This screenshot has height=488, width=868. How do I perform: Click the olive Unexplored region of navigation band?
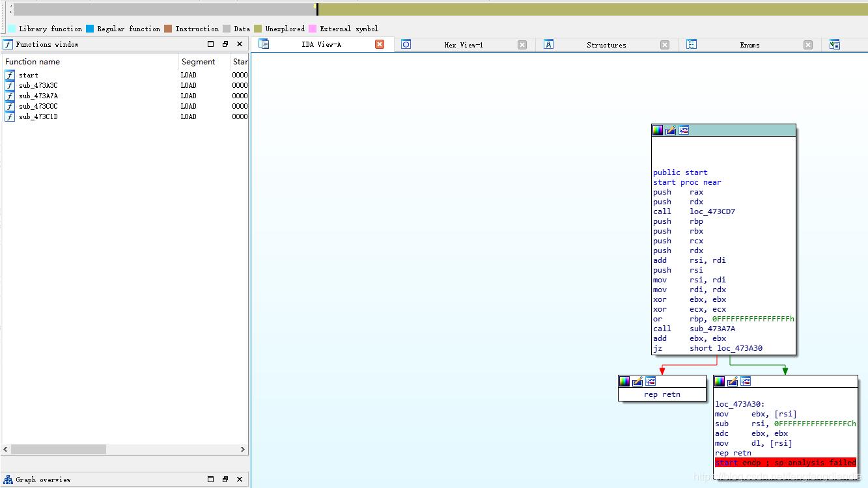[586, 9]
